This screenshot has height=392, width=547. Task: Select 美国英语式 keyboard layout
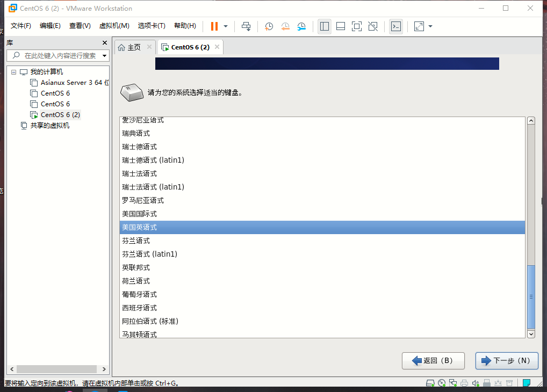point(322,227)
